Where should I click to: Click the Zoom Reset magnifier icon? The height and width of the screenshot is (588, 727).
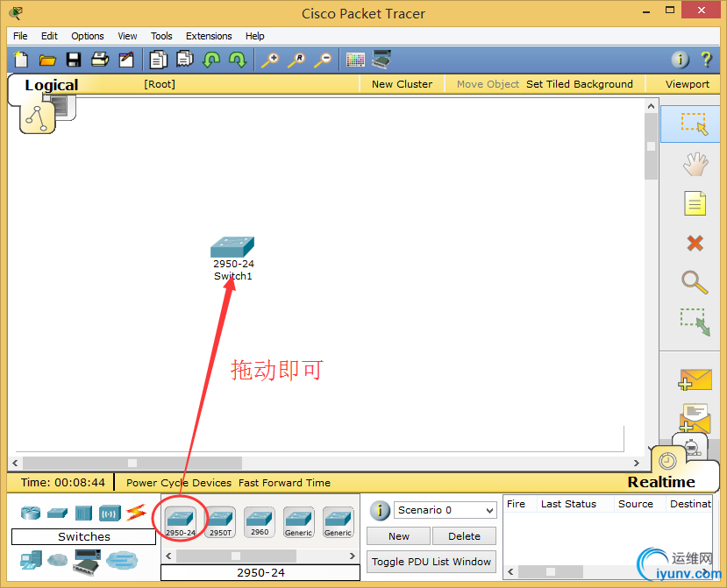(x=296, y=60)
